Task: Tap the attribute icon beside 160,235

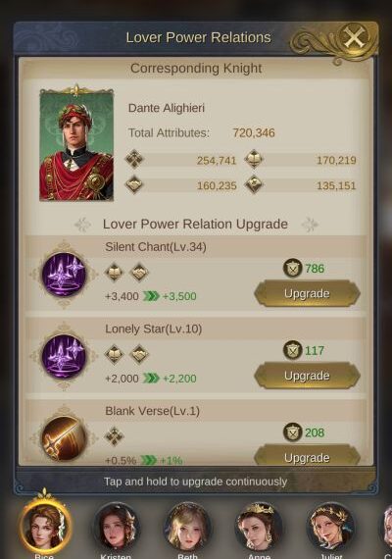Action: coord(134,184)
